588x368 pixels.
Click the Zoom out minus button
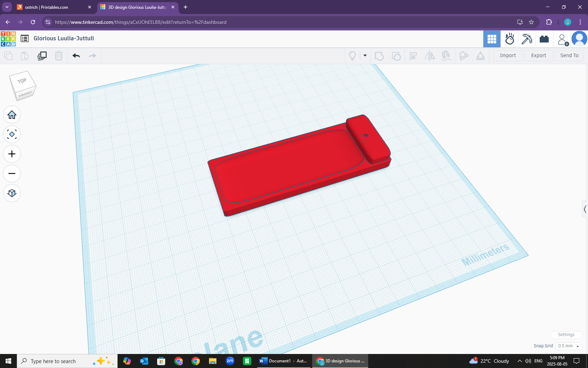[x=12, y=174]
